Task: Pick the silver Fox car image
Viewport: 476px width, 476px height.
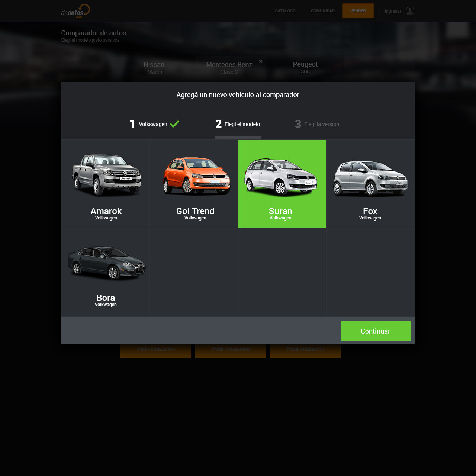Action: pyautogui.click(x=370, y=178)
